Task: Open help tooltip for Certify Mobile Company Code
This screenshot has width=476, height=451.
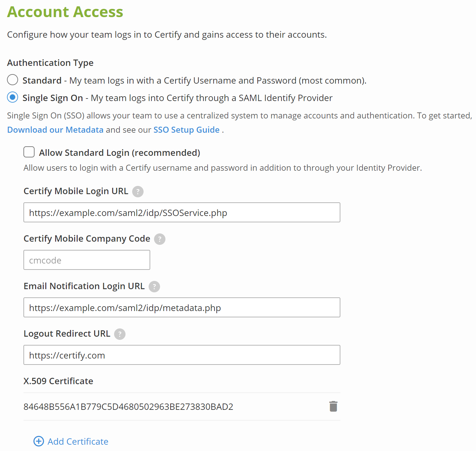Action: 160,239
